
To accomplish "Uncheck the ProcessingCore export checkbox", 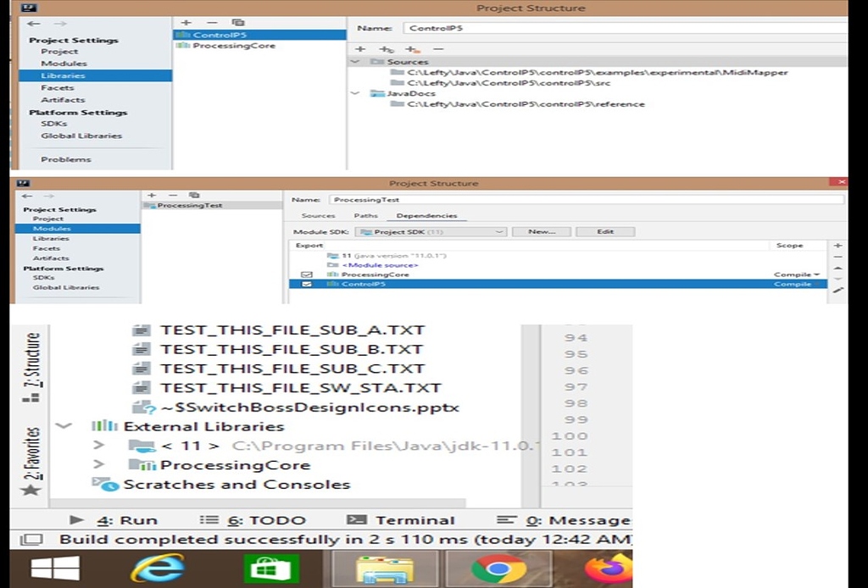I will click(309, 273).
